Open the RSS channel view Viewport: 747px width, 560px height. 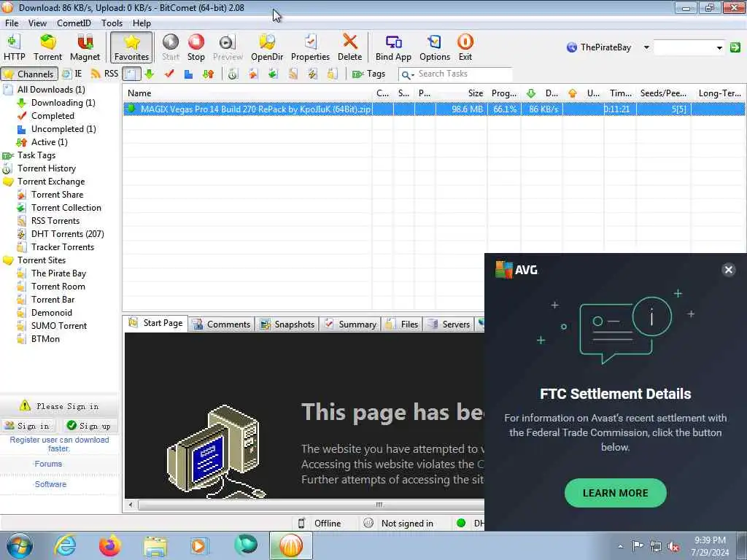click(104, 74)
